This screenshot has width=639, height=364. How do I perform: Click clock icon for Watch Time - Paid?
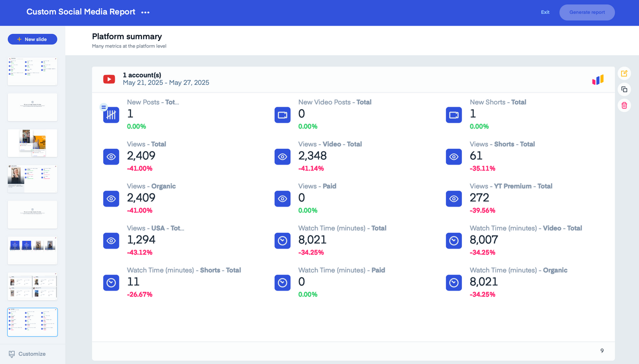coord(283,283)
